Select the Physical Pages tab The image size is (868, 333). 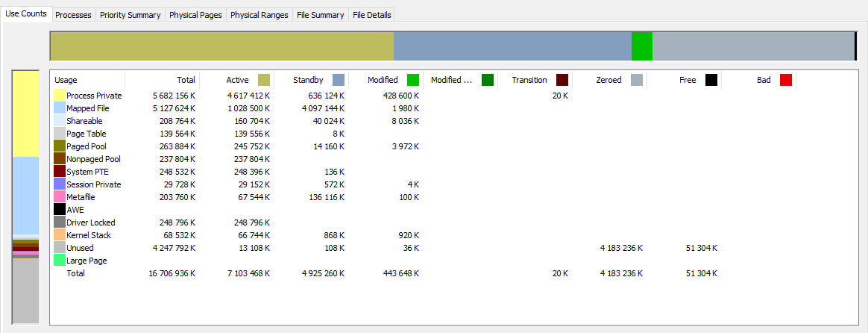(195, 15)
